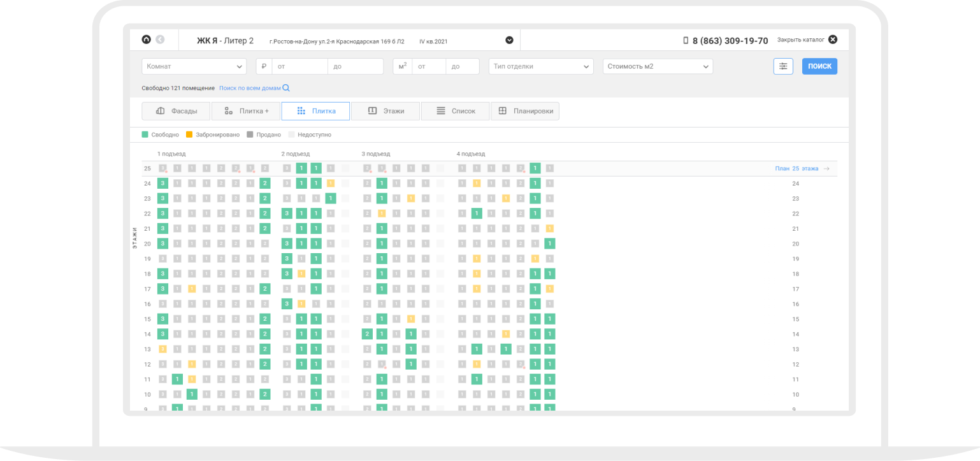Select green 1-room tile, floor 11, entrance 1
Viewport: 980px width, 461px height.
(x=177, y=379)
